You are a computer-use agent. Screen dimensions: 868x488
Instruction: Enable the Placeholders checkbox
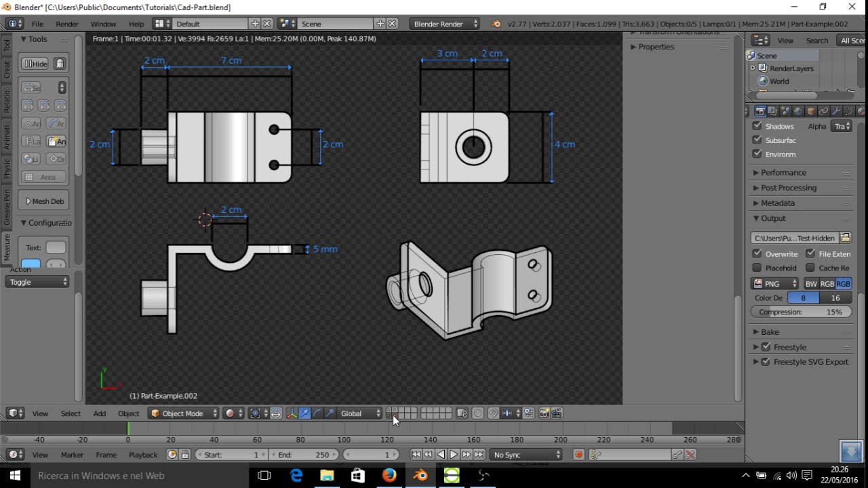pyautogui.click(x=757, y=268)
